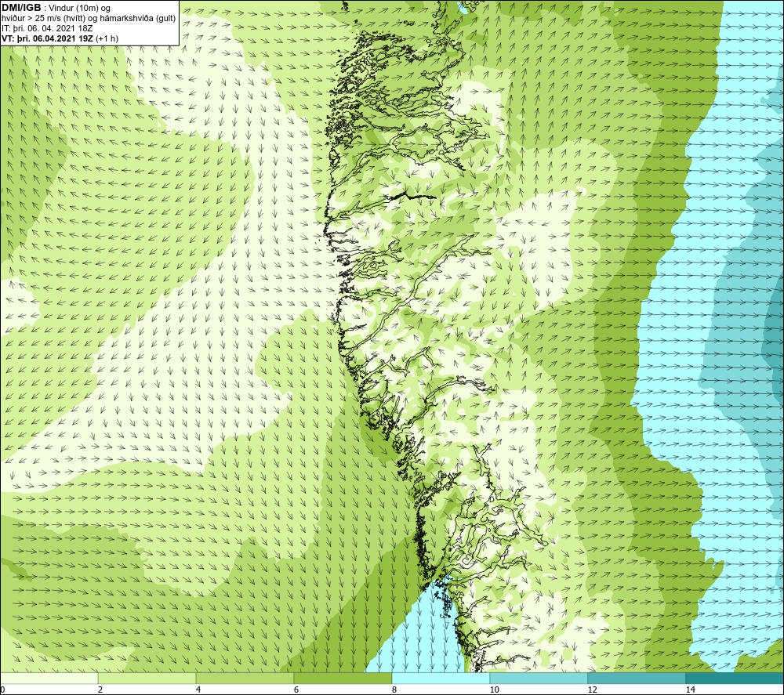This screenshot has width=784, height=695.
Task: Click the darkest teal legend swatch above 14
Action: tap(735, 678)
